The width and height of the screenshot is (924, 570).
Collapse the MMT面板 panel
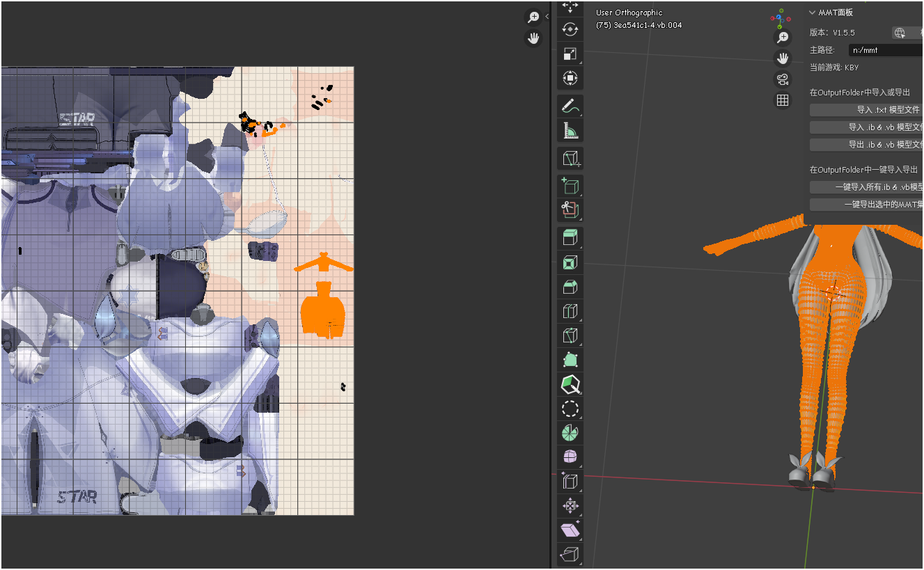(812, 13)
